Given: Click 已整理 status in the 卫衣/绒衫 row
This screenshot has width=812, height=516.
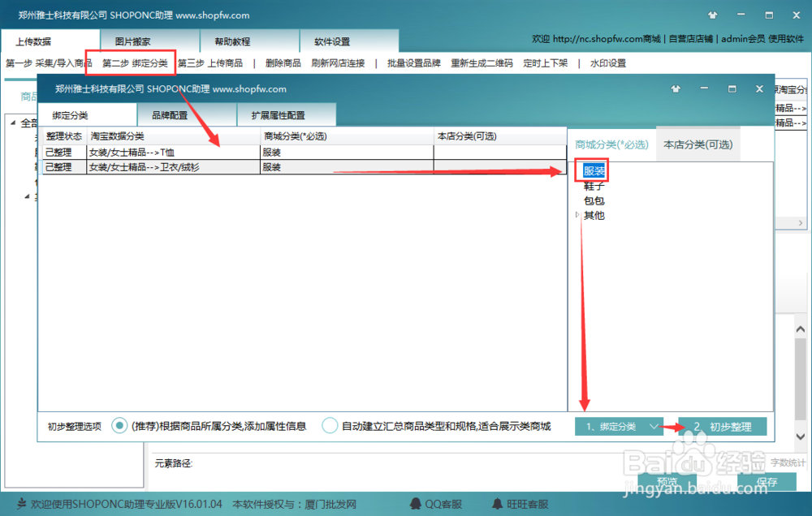Looking at the screenshot, I should coord(64,166).
